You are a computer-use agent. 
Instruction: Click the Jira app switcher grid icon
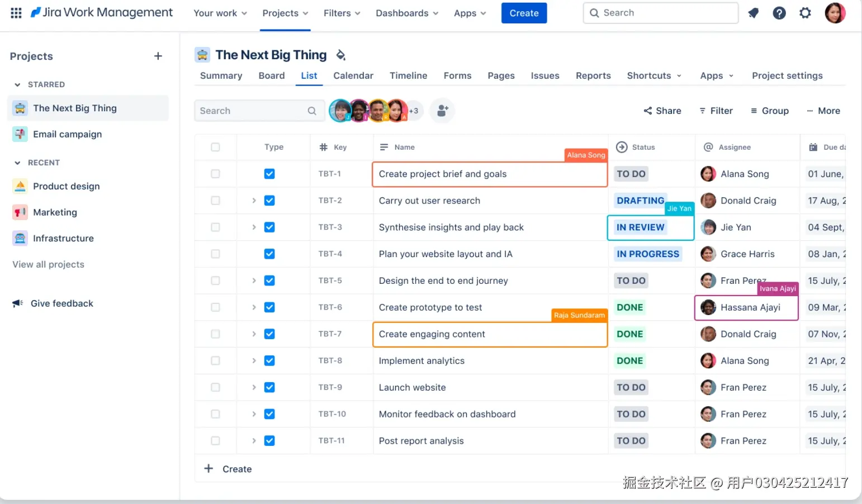click(15, 12)
